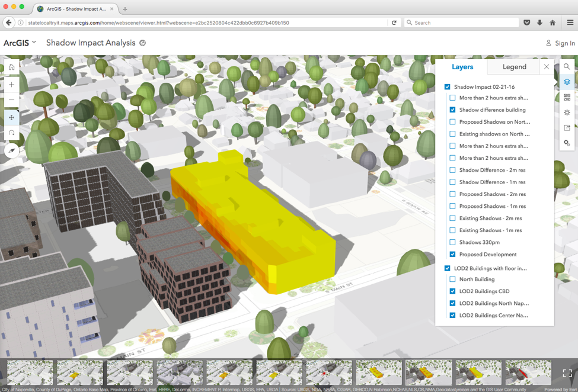Enable Existing shadows on North layer
This screenshot has height=392, width=578.
coord(452,134)
